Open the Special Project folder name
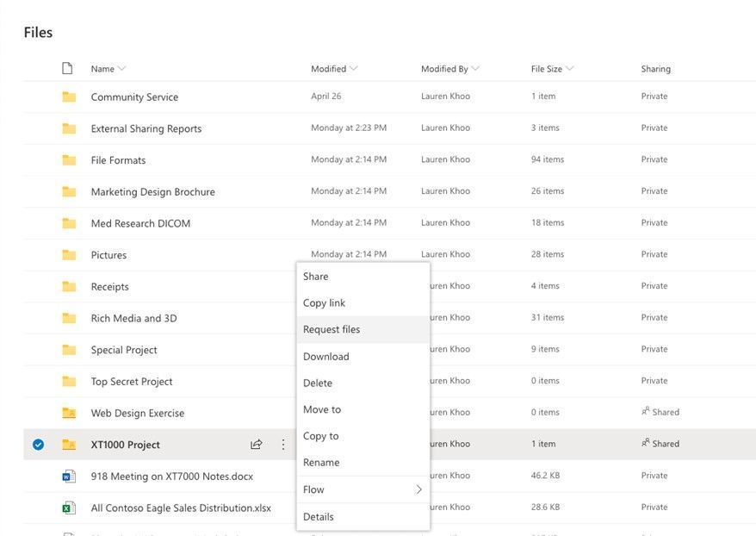This screenshot has width=756, height=536. tap(124, 350)
